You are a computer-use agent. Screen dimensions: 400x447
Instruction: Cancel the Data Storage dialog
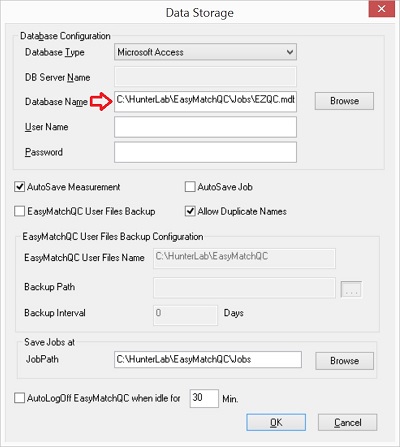(x=348, y=422)
